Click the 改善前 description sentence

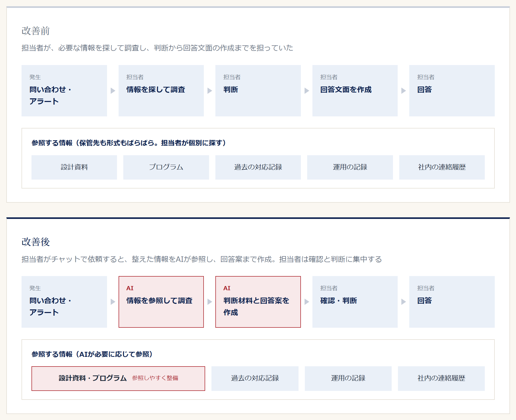coord(157,48)
